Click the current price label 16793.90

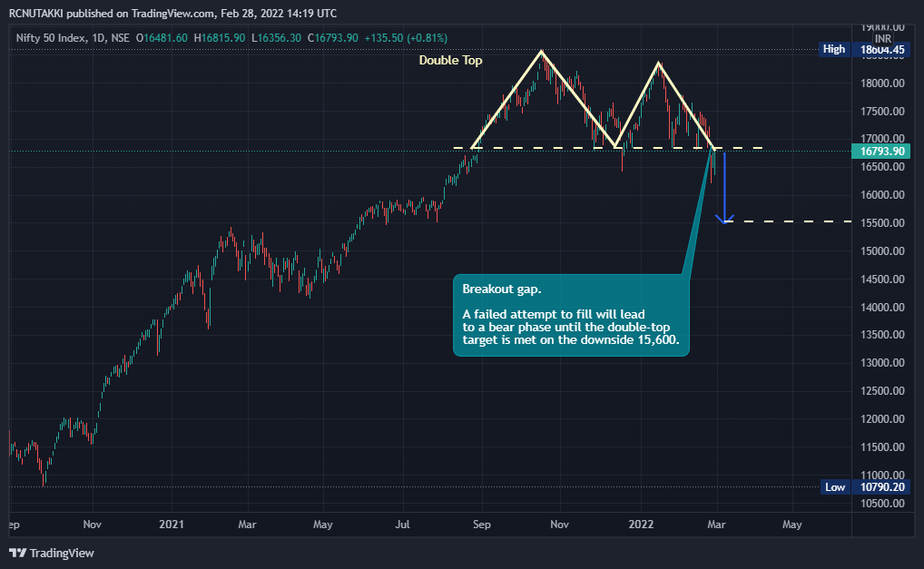(x=881, y=152)
